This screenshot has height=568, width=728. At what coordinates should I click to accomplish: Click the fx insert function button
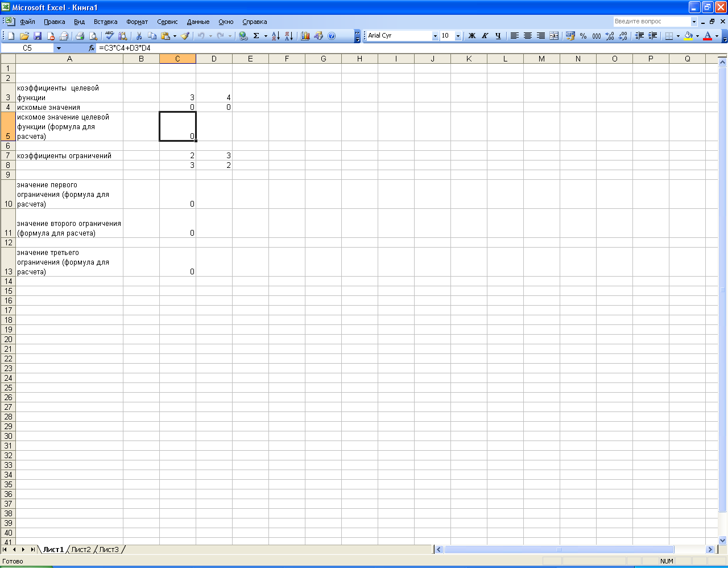point(92,48)
